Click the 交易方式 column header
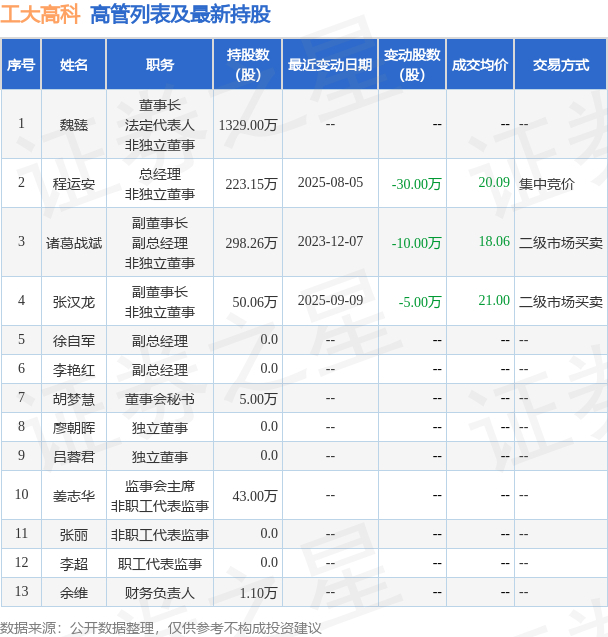 [x=561, y=64]
